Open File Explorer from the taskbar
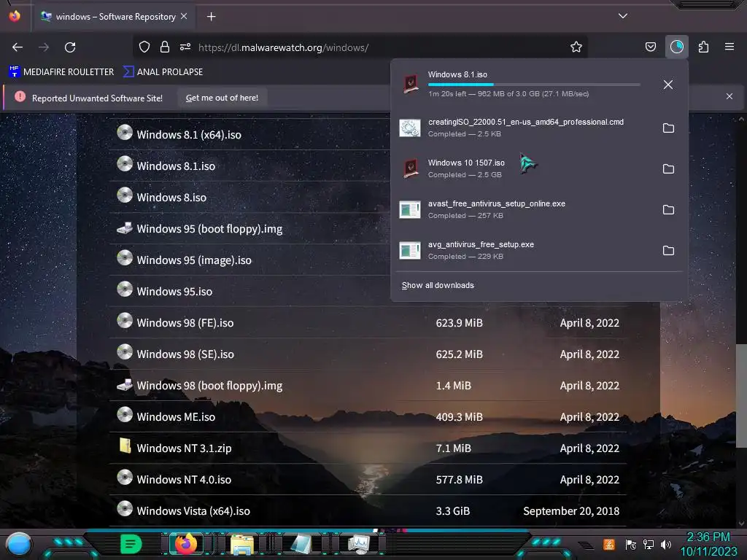 [x=242, y=545]
